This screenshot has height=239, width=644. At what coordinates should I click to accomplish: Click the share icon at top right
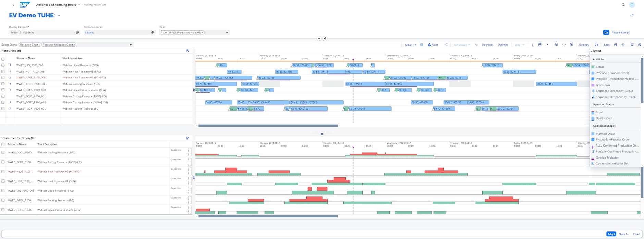[632, 15]
